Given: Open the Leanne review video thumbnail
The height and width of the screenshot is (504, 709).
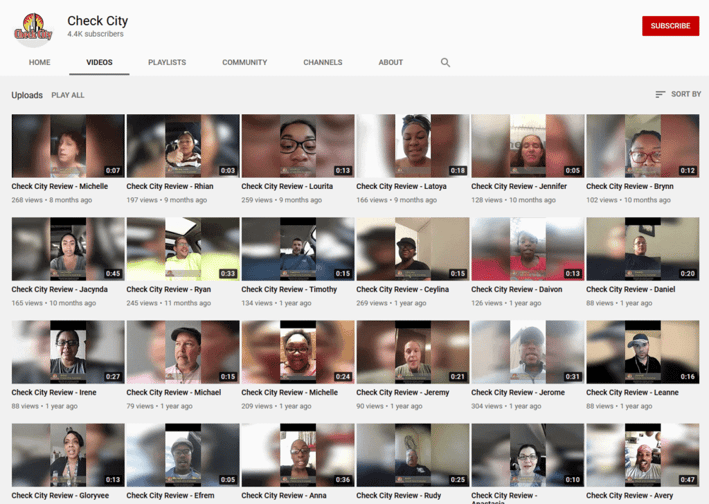Looking at the screenshot, I should (x=643, y=352).
